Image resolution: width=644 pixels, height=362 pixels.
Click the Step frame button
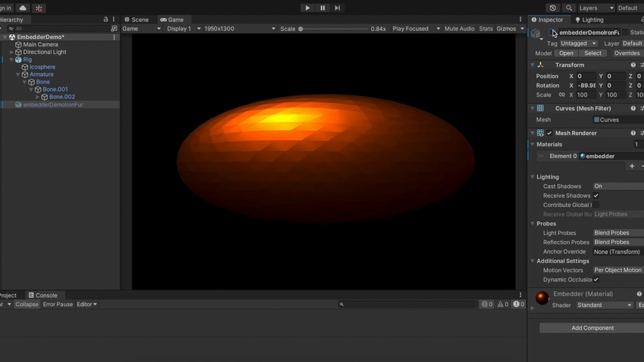[337, 8]
